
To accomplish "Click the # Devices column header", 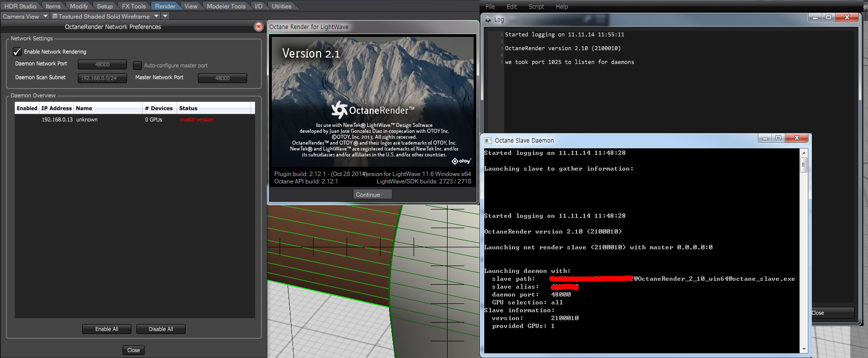I will [159, 108].
